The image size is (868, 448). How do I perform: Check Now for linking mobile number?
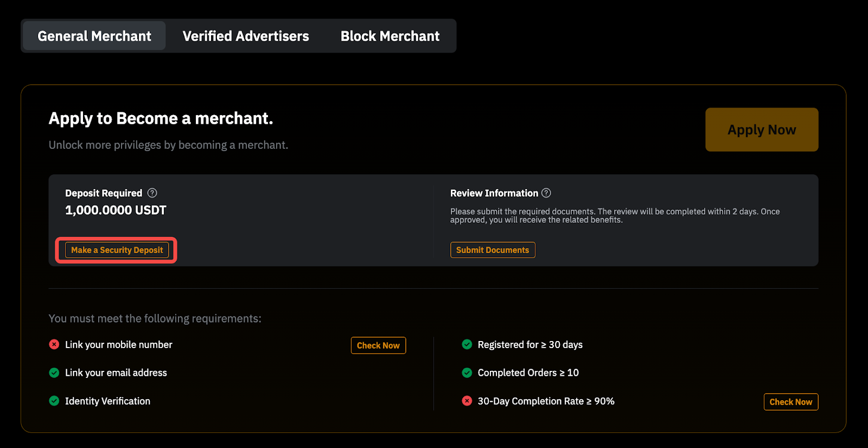[378, 345]
